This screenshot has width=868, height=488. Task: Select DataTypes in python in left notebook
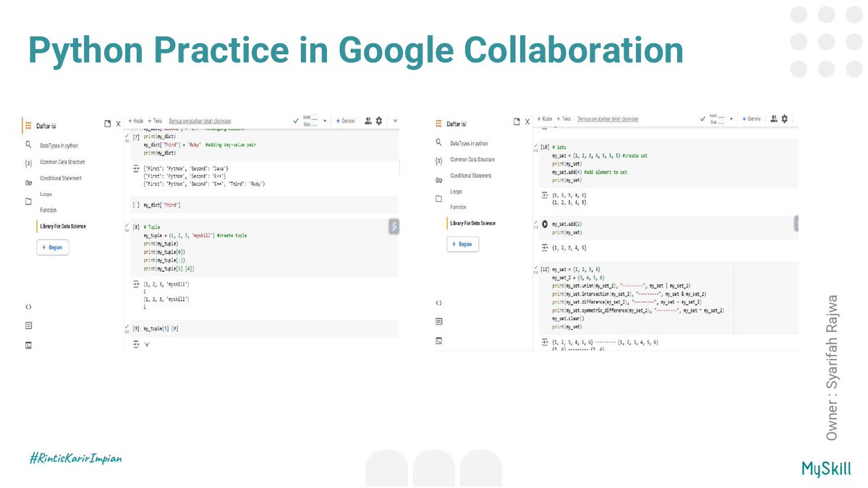[61, 146]
